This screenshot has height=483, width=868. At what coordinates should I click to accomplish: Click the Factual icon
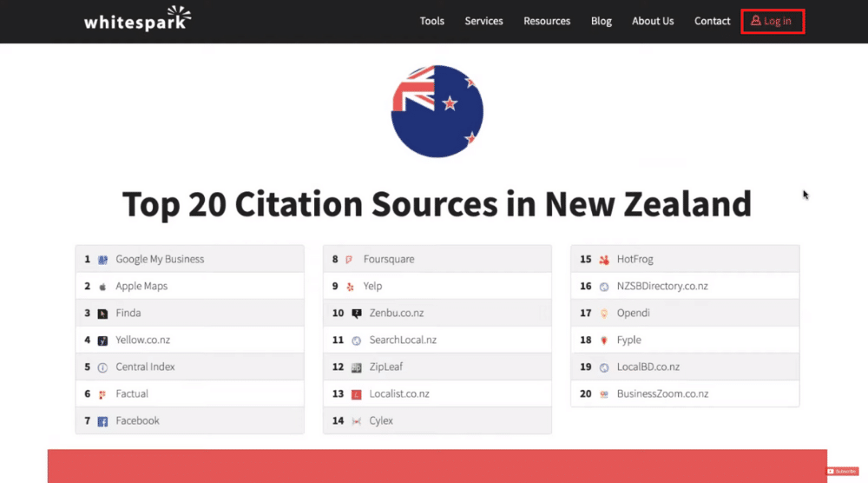[x=102, y=394]
